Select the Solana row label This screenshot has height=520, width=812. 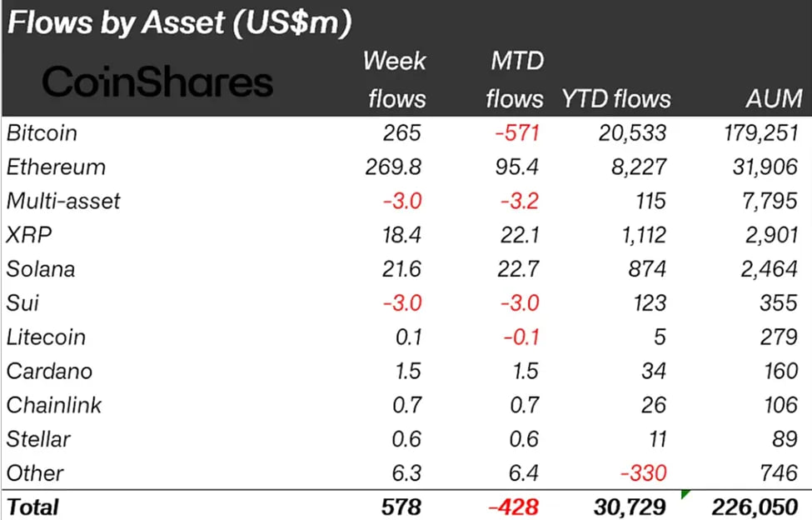pyautogui.click(x=41, y=269)
